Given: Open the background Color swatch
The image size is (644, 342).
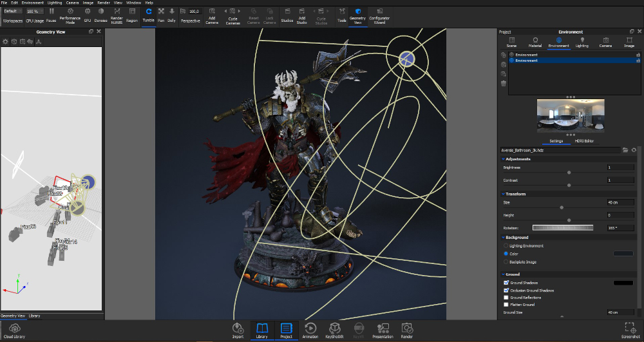Looking at the screenshot, I should click(x=623, y=254).
